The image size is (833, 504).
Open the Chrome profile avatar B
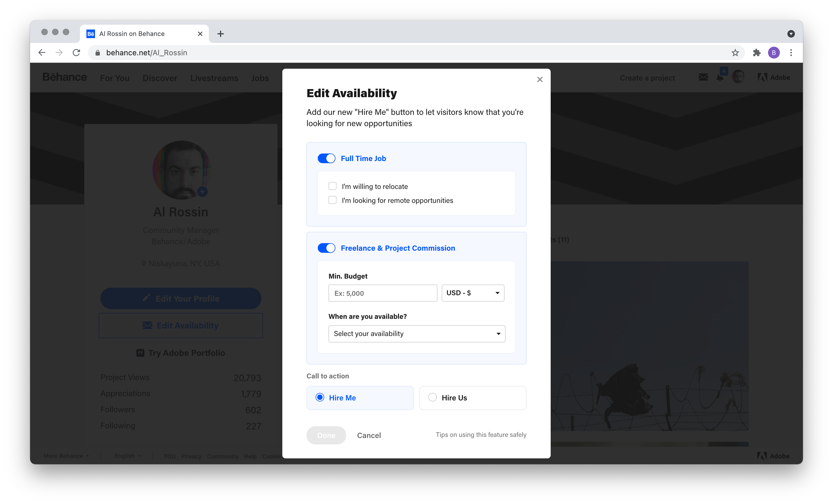coord(773,52)
